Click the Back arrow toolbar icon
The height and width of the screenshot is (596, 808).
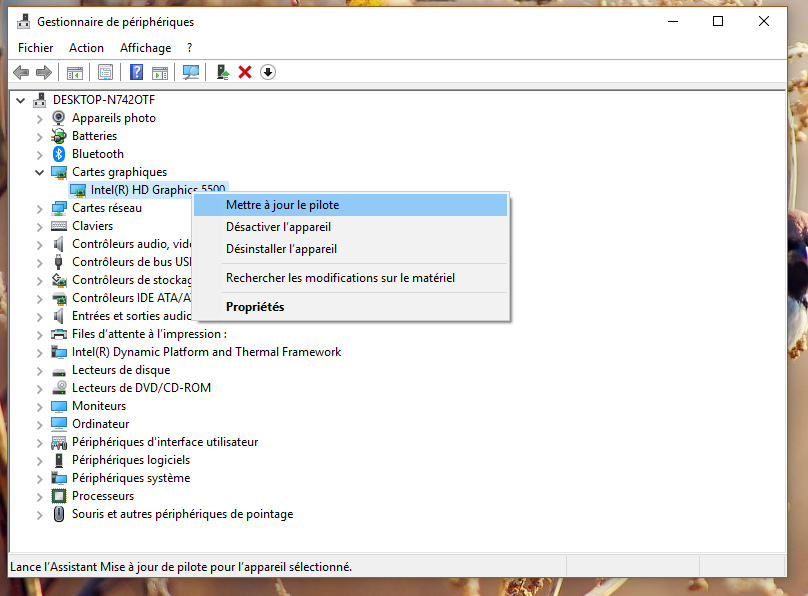(x=21, y=72)
